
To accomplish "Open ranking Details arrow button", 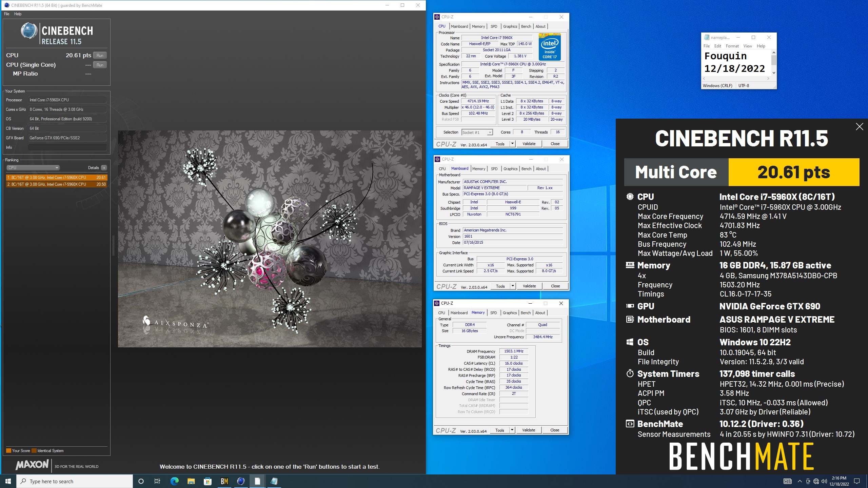I will coord(104,168).
